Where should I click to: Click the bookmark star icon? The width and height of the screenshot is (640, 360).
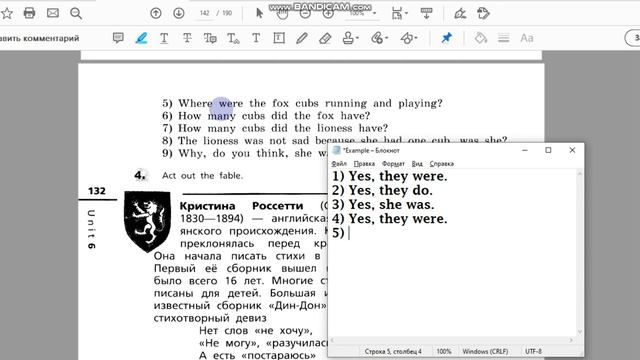point(7,13)
